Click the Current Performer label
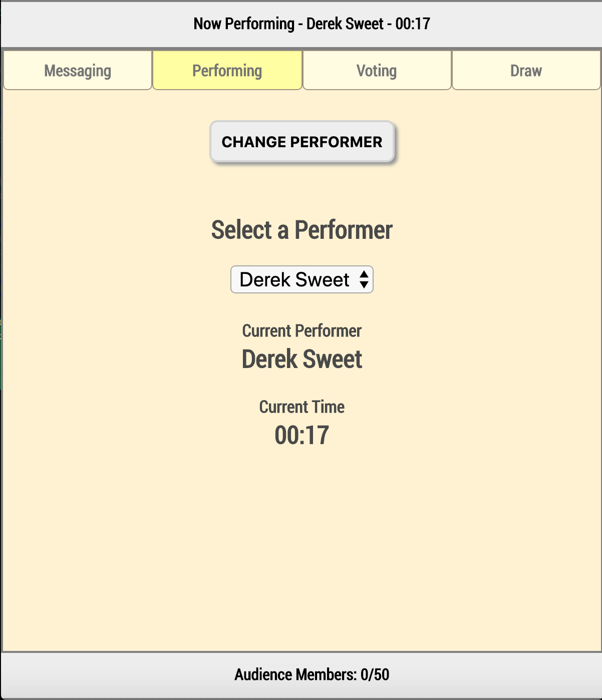This screenshot has height=700, width=602. click(x=302, y=330)
